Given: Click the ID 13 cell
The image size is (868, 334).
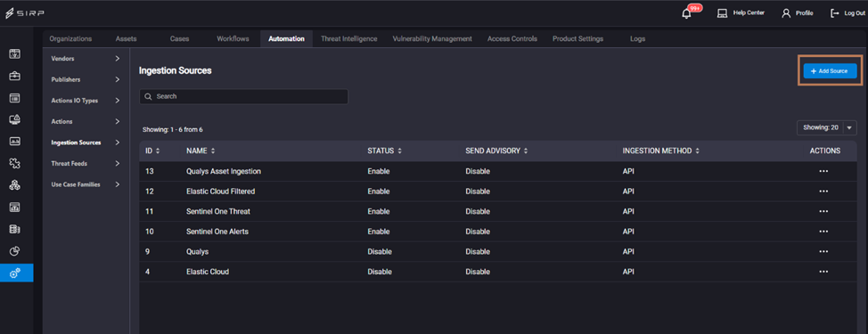Looking at the screenshot, I should tap(149, 171).
